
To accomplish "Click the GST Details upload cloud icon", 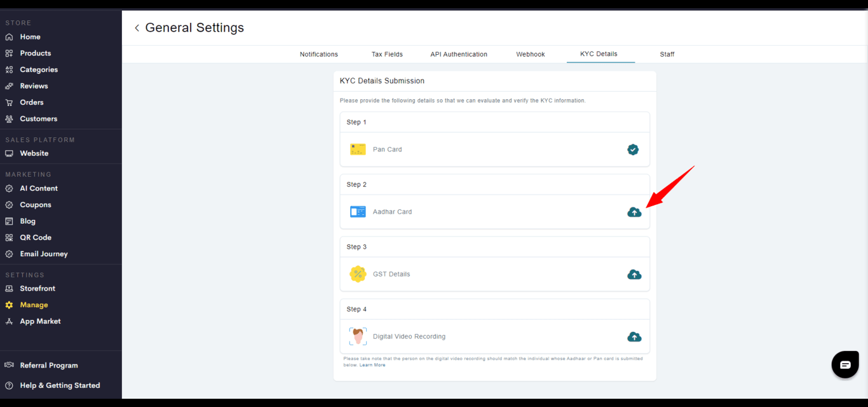I will coord(634,274).
